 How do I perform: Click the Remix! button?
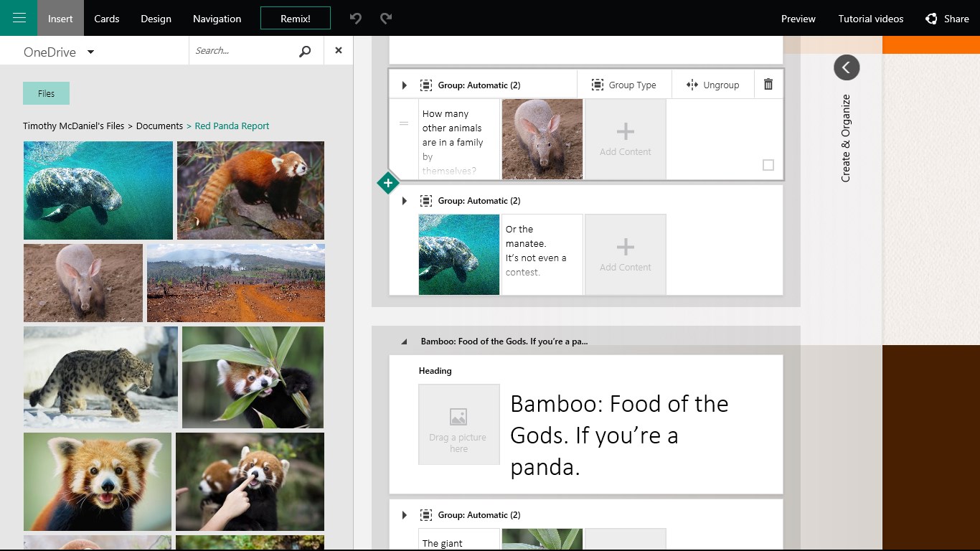[x=296, y=19]
